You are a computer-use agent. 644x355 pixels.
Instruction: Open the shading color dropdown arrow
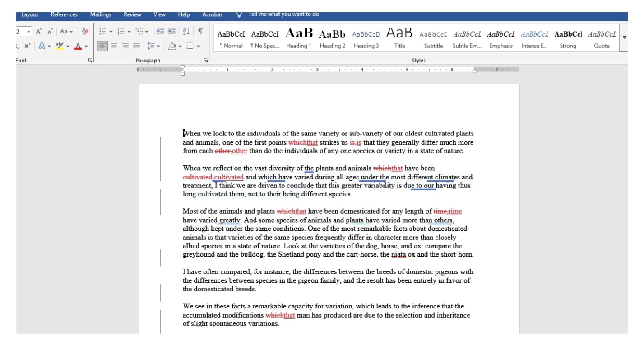[x=180, y=46]
